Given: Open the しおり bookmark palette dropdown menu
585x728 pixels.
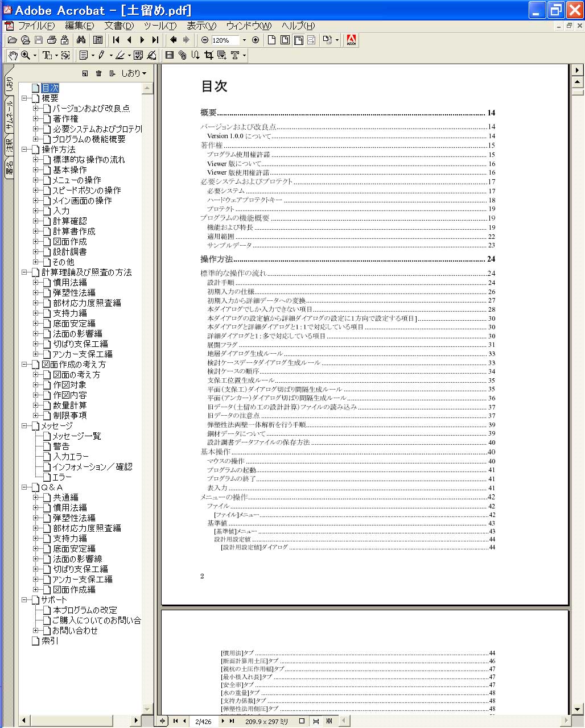Looking at the screenshot, I should pyautogui.click(x=134, y=73).
